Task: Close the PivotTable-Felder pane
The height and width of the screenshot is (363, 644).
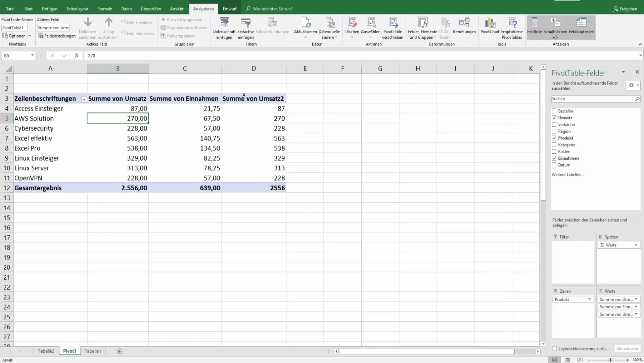Action: (x=637, y=72)
